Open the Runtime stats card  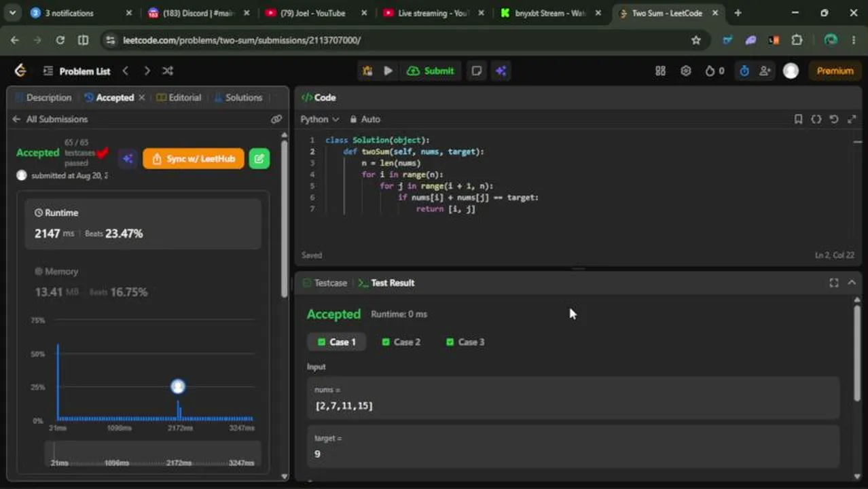[x=143, y=223]
